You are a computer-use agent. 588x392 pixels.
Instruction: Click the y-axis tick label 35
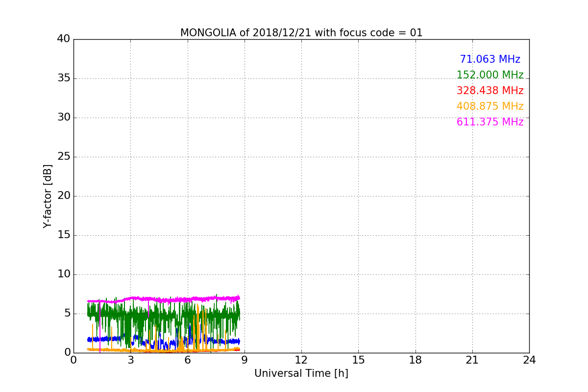click(64, 78)
